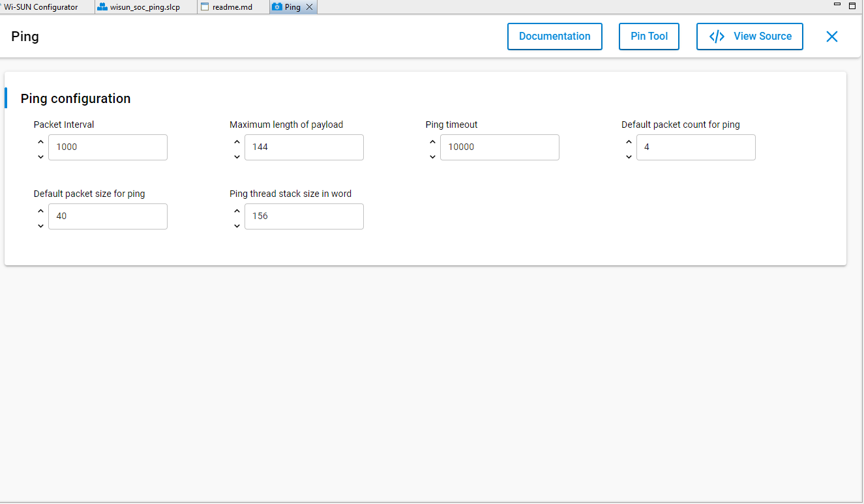Click the Pin Tool button
864x504 pixels.
[x=649, y=37]
